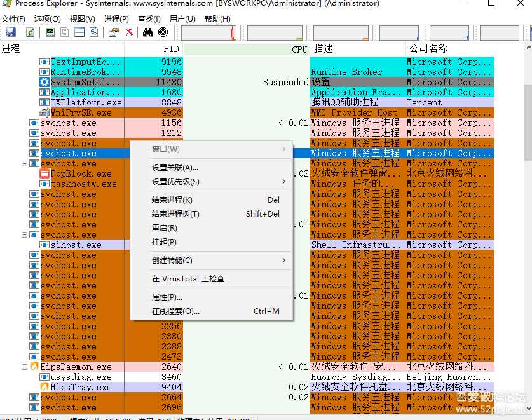
Task: Open the 文件 menu
Action: point(14,18)
